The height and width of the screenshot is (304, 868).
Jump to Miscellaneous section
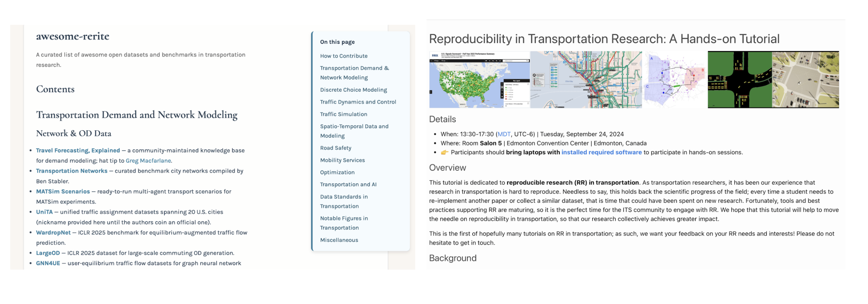339,240
